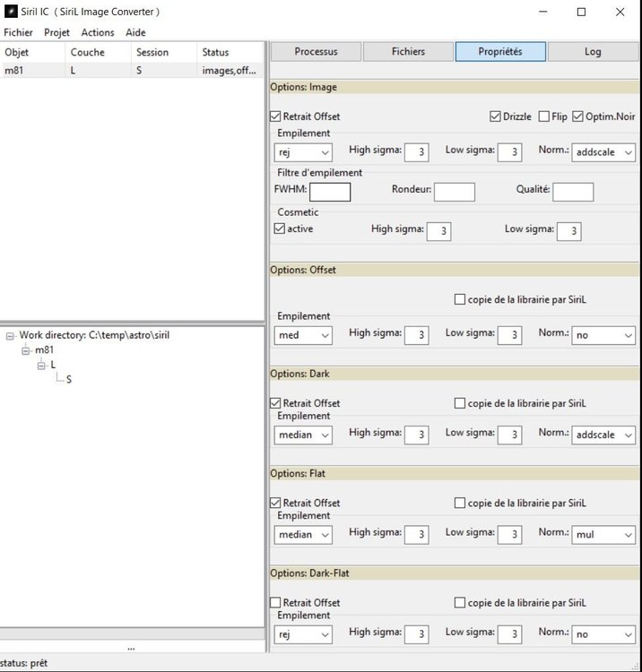Click the images,off... status cell
Viewport: 642px width, 672px height.
coord(229,70)
